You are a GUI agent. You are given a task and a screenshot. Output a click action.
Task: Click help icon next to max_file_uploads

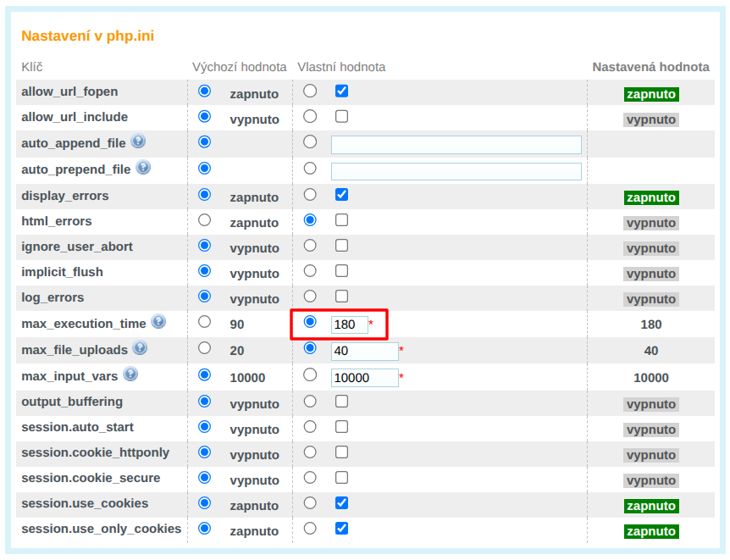click(x=140, y=348)
